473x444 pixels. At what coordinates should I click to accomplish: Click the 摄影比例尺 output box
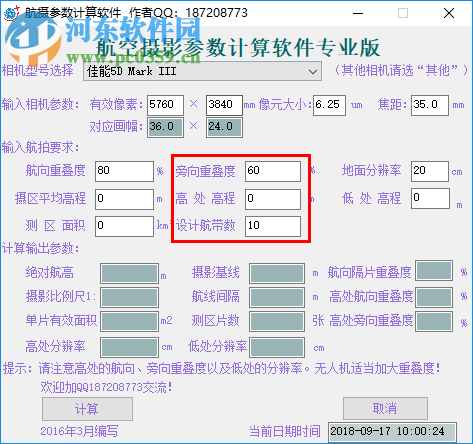pos(130,297)
